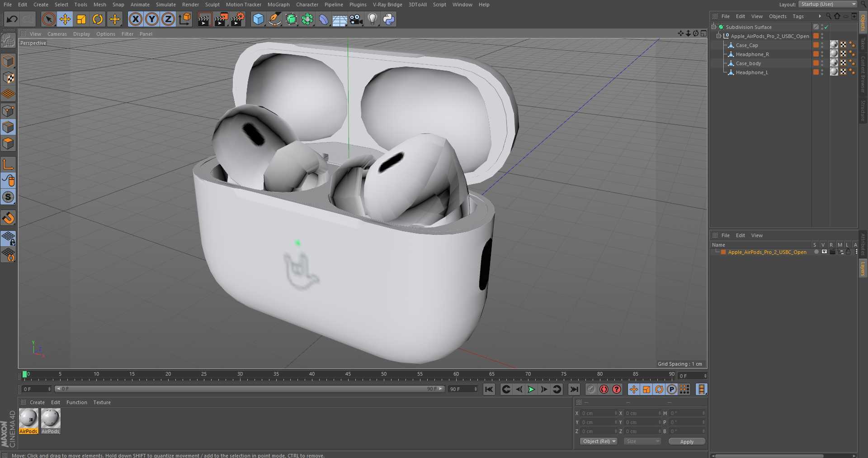
Task: Collapse Apple_AirPods_Pro_2_USBC_Open null object
Action: coord(719,36)
